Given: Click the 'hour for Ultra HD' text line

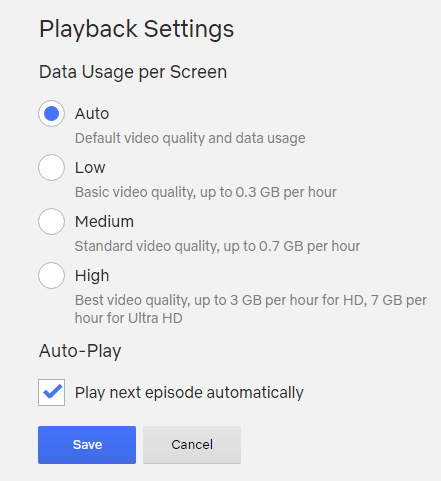Looking at the screenshot, I should (x=129, y=318).
